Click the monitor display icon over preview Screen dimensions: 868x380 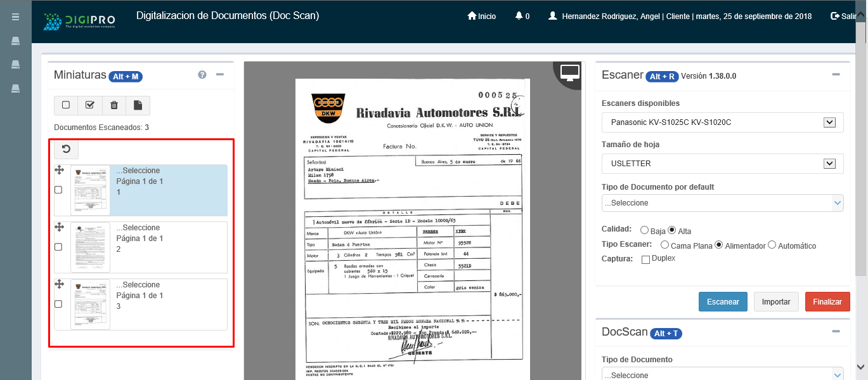570,73
